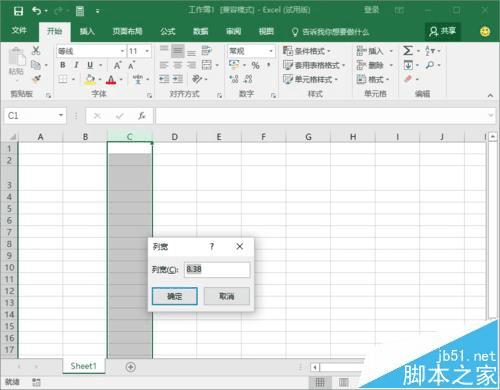Apply the yellow Fill Color bucket
This screenshot has width=500, height=390.
click(x=90, y=79)
